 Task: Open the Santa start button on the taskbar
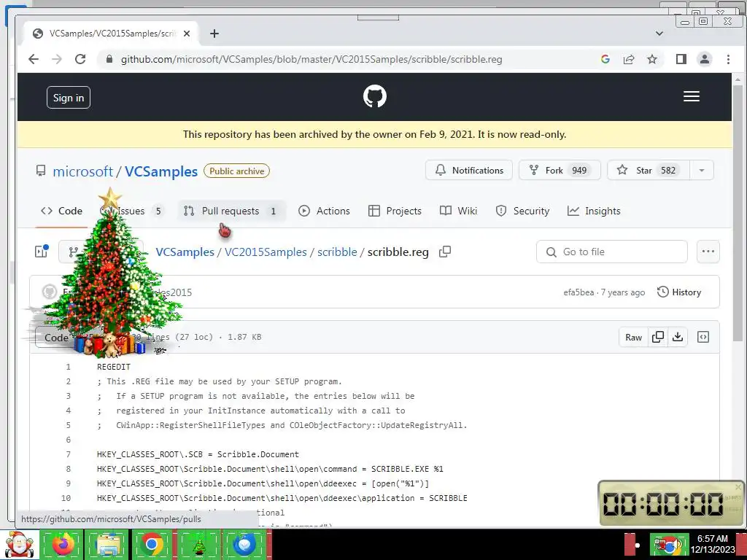(x=19, y=544)
